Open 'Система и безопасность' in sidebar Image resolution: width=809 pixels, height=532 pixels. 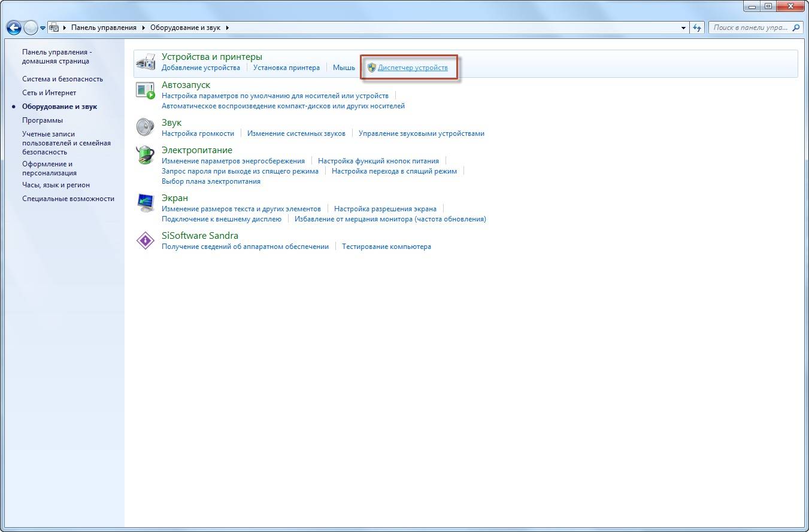[62, 79]
